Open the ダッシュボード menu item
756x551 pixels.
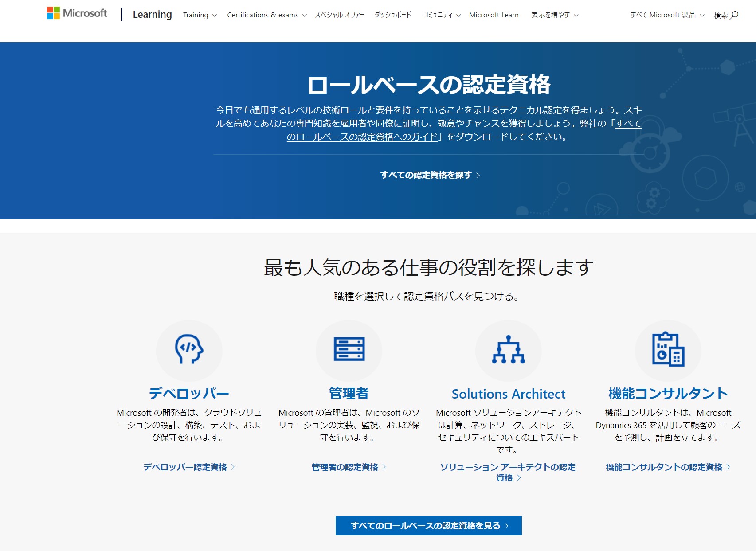(x=393, y=15)
